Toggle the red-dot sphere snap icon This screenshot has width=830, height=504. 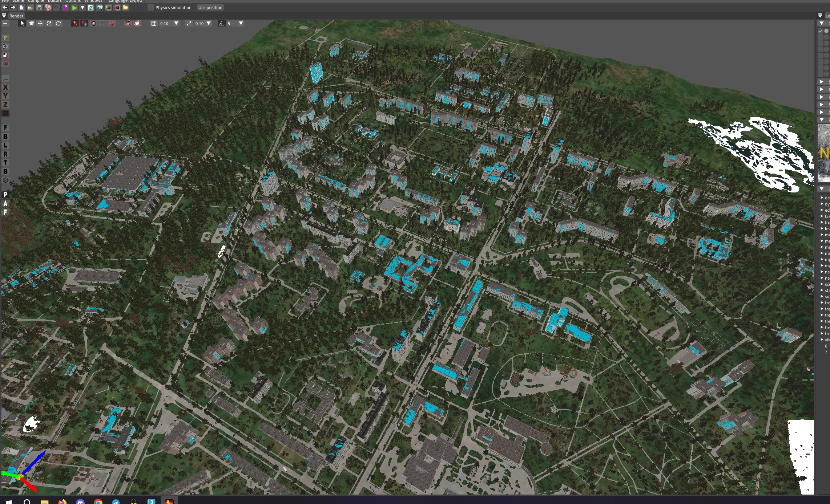pos(93,23)
